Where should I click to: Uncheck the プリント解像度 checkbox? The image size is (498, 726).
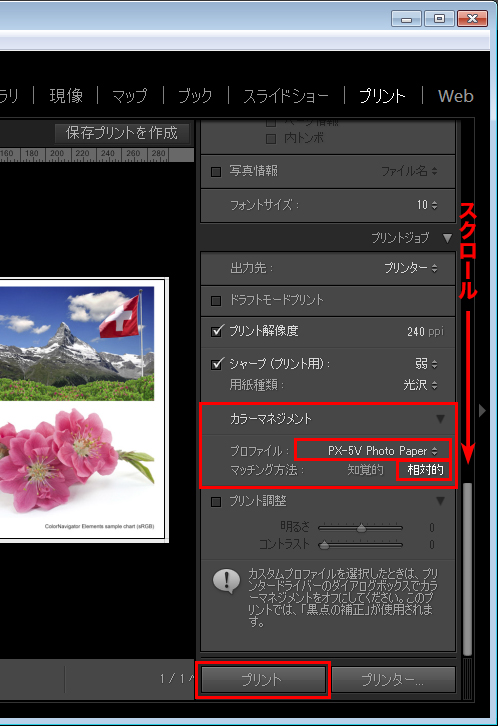217,331
